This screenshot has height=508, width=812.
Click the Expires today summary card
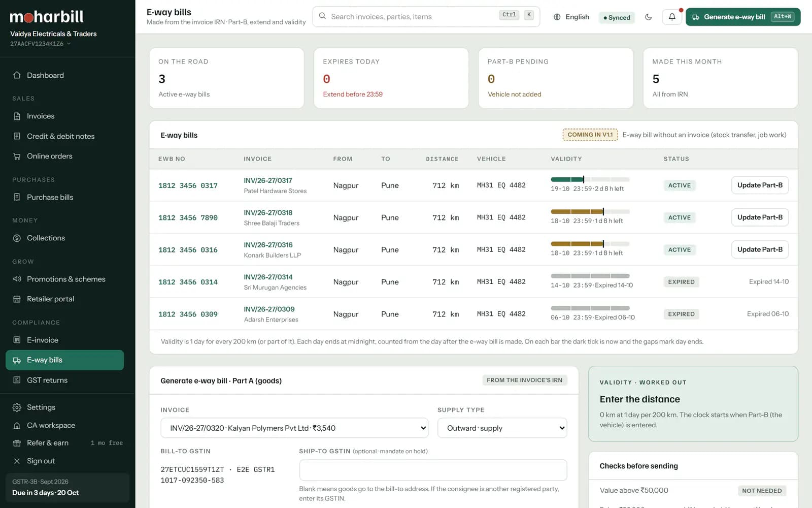point(391,78)
